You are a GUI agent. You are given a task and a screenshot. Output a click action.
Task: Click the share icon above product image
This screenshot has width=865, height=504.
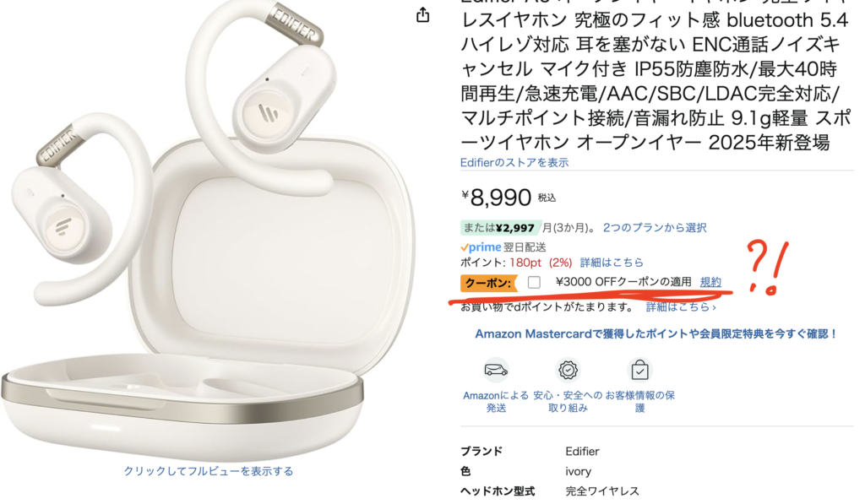pyautogui.click(x=422, y=15)
